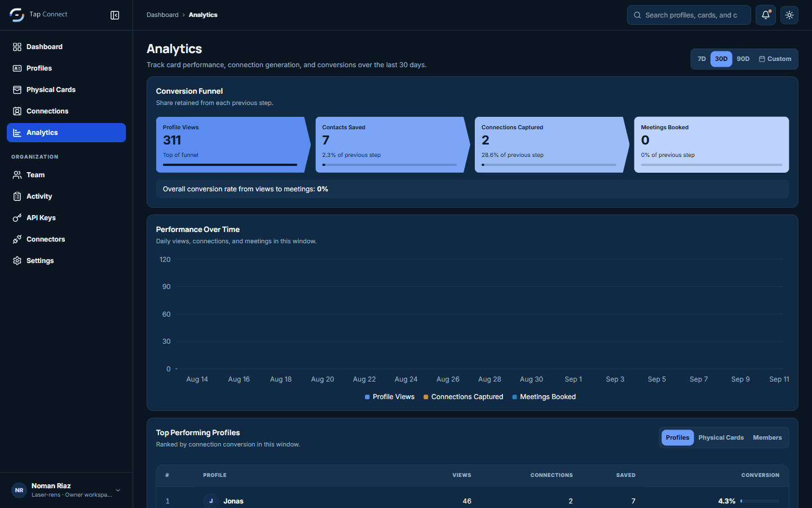The image size is (812, 508).
Task: Select the 30D time range
Action: [721, 59]
